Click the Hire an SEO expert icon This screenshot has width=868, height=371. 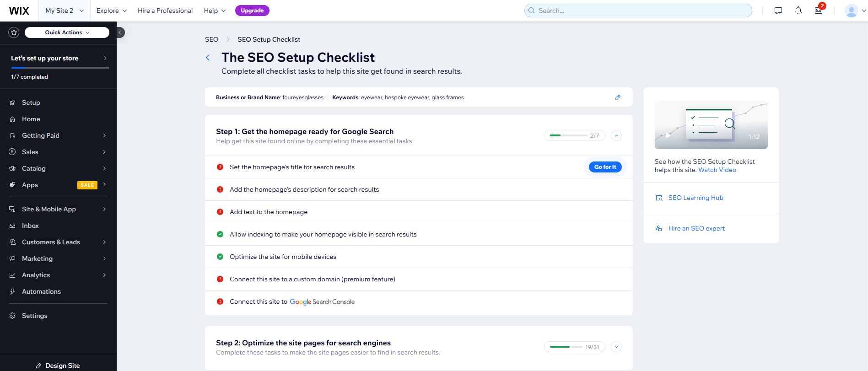pos(659,229)
